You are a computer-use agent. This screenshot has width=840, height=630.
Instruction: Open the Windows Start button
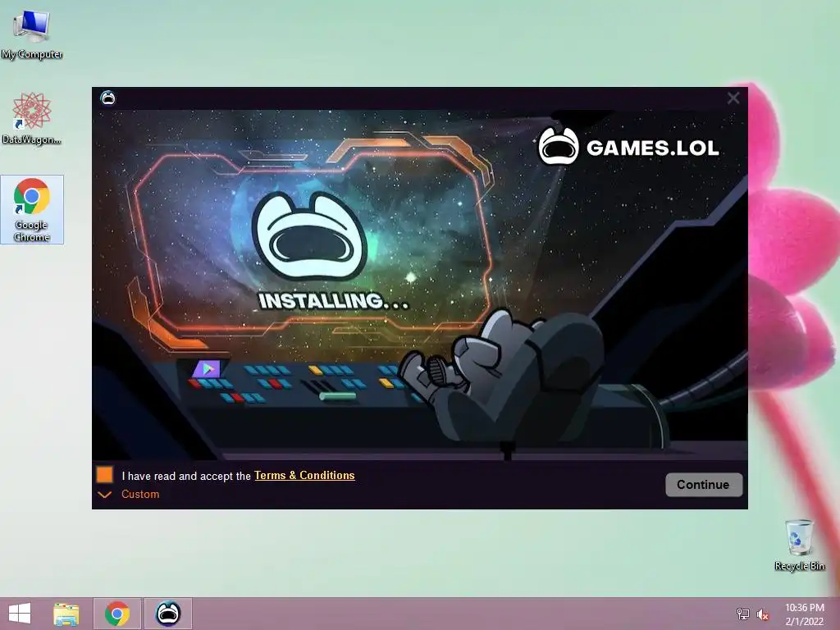pyautogui.click(x=20, y=614)
